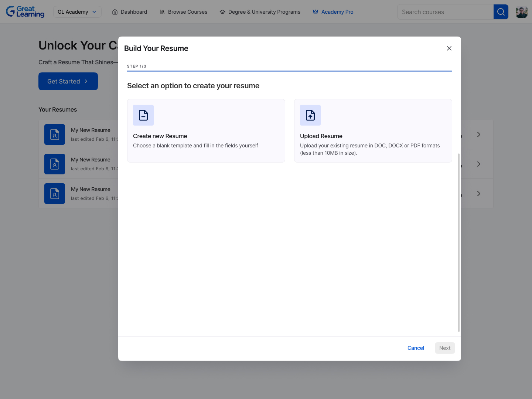Click the Get Started button
Screen dimensions: 532x399
68,81
